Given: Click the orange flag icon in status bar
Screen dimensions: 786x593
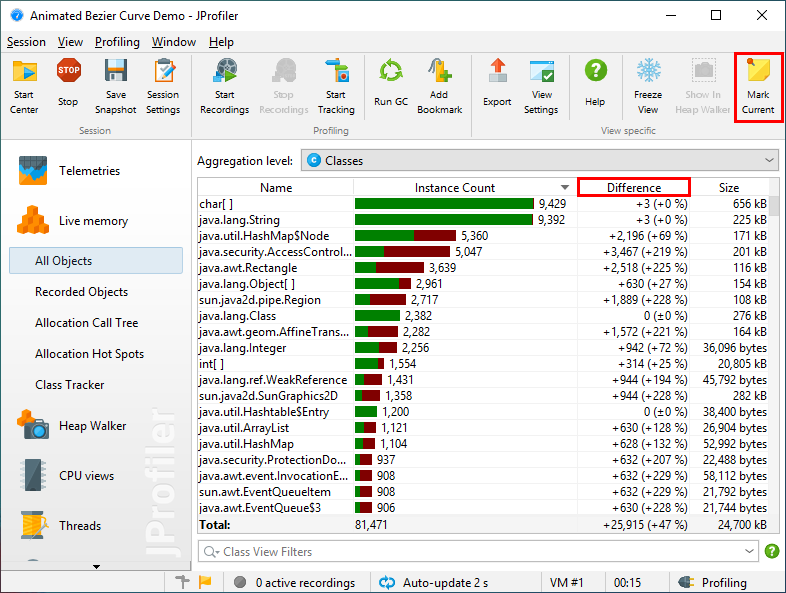Looking at the screenshot, I should click(x=205, y=582).
